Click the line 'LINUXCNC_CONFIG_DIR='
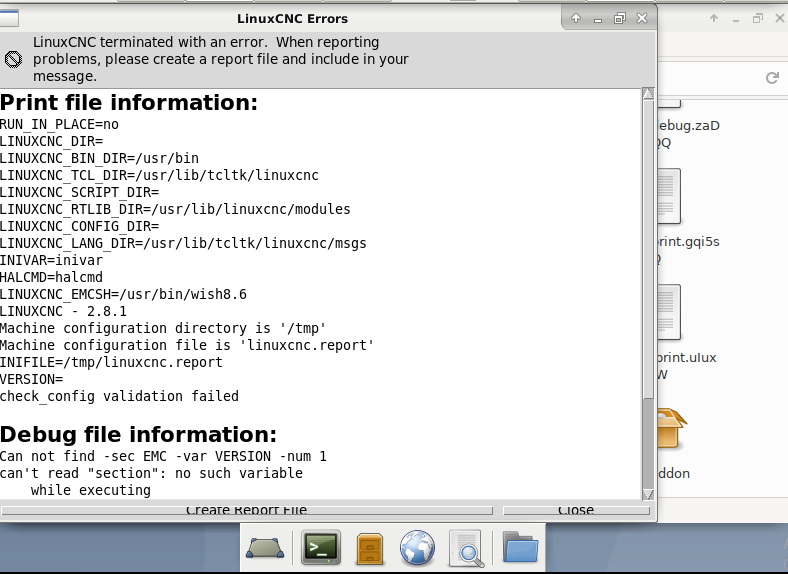 point(79,226)
